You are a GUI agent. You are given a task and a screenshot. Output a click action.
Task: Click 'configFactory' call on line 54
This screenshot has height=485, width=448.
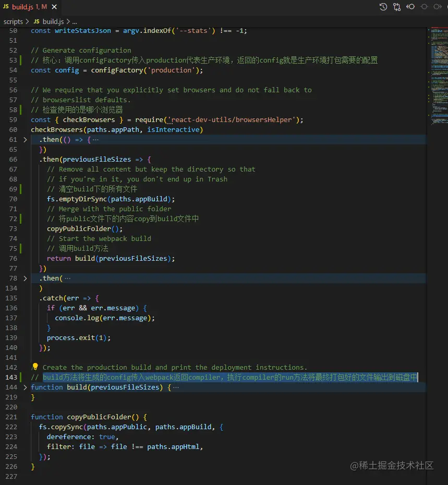[x=117, y=70]
